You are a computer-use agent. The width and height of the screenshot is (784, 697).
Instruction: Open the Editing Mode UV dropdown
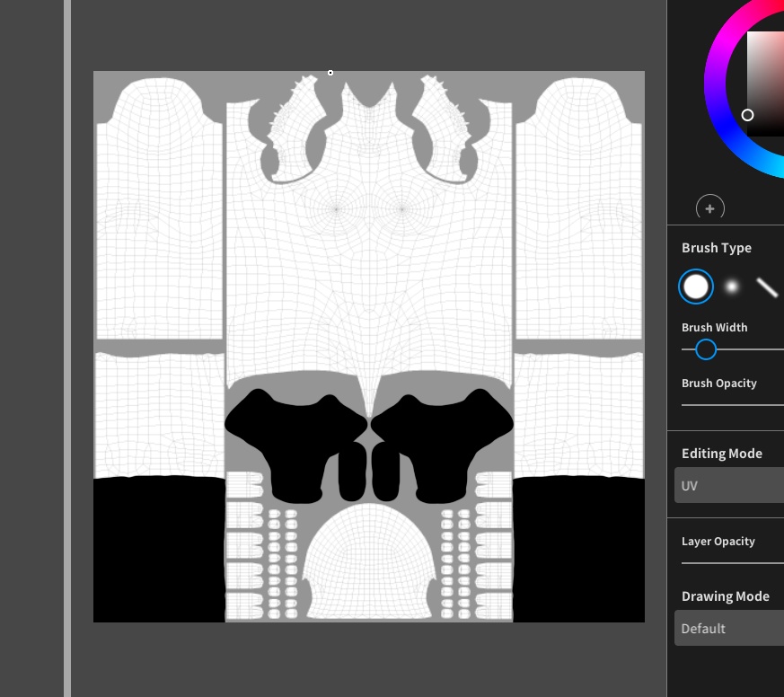tap(729, 486)
